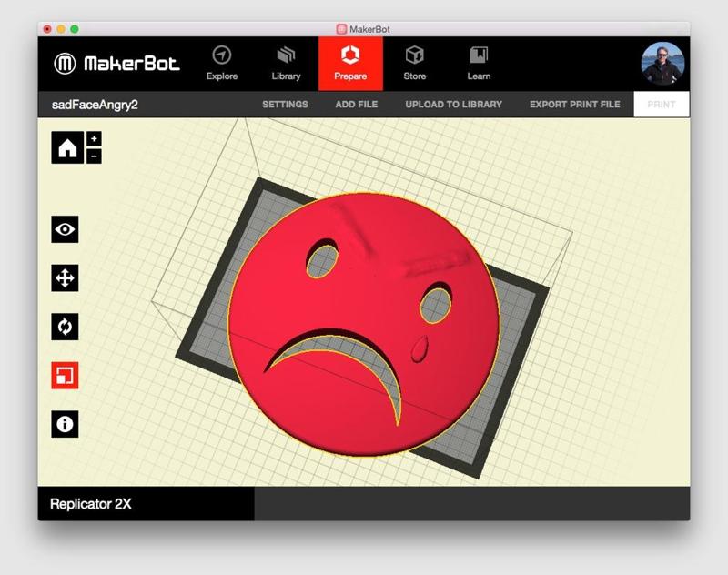Click the Replicator 2X printer label
This screenshot has width=728, height=575.
pos(90,504)
